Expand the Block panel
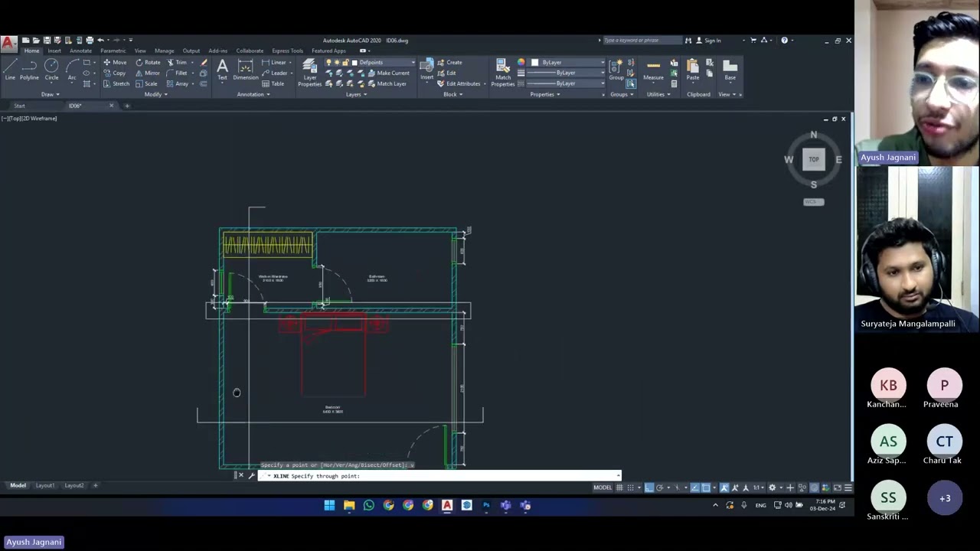Viewport: 980px width, 551px height. point(453,94)
